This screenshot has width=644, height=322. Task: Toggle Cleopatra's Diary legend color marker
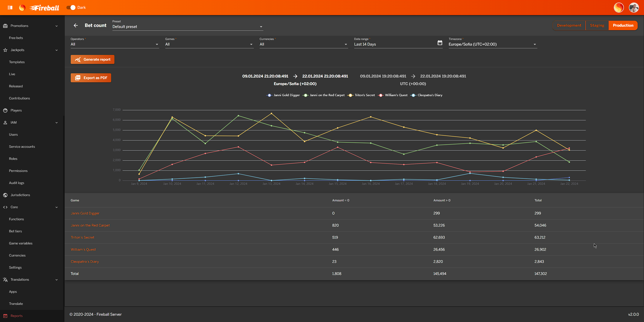pos(413,95)
